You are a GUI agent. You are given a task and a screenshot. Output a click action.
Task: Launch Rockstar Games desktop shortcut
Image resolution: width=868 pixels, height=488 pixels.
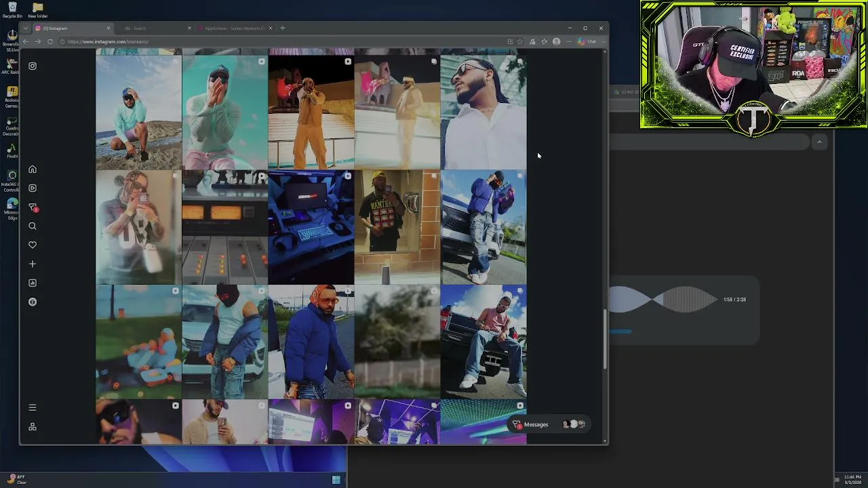click(x=12, y=97)
